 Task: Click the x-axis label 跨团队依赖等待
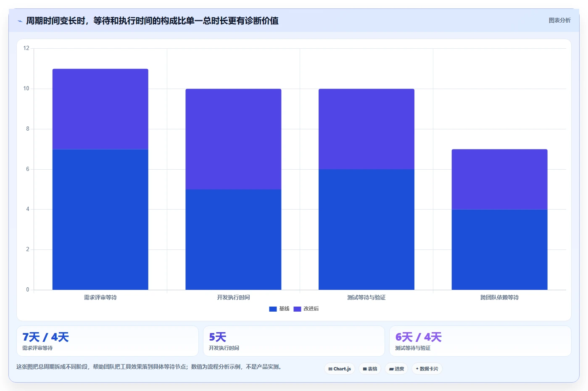[499, 297]
